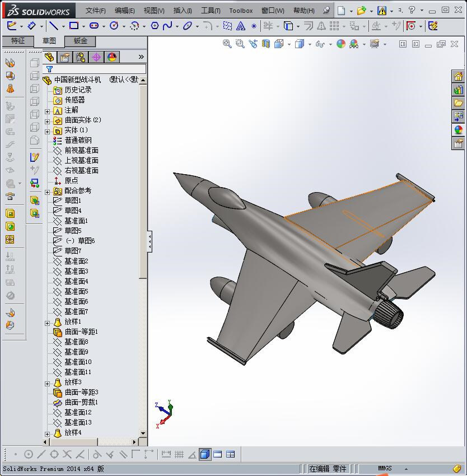Open Appearances tab in right task pane
This screenshot has height=476, width=467.
pos(458,129)
